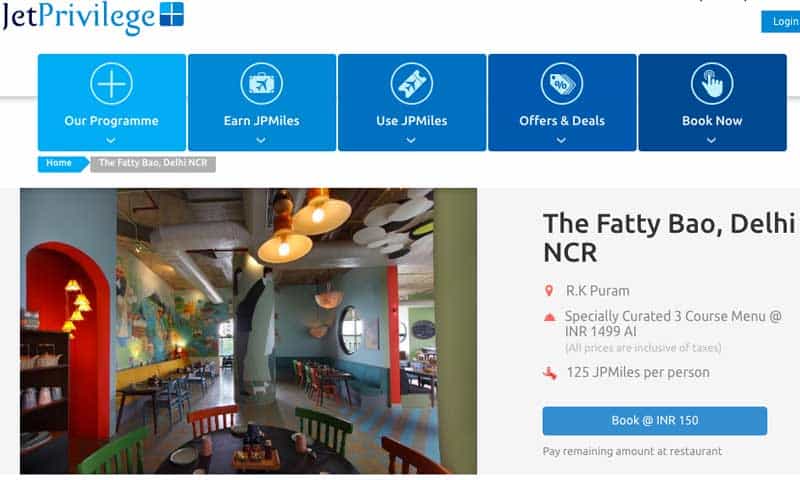Click the Fatty Bao restaurant interior photo
800x480 pixels.
click(248, 331)
